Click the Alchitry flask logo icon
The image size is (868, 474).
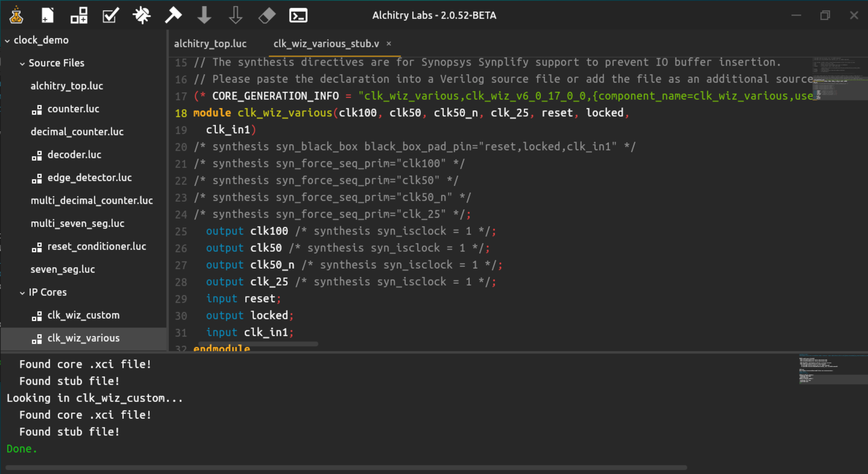(x=16, y=15)
